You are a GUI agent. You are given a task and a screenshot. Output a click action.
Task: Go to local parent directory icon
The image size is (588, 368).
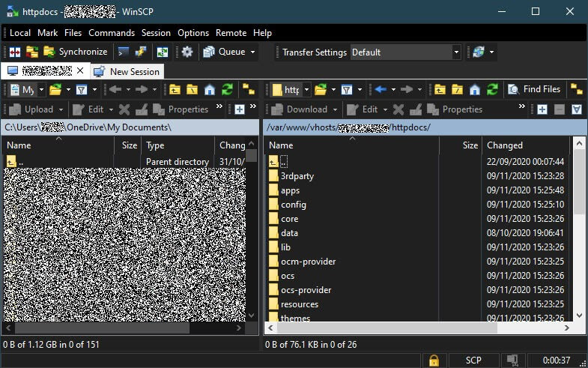pos(175,90)
